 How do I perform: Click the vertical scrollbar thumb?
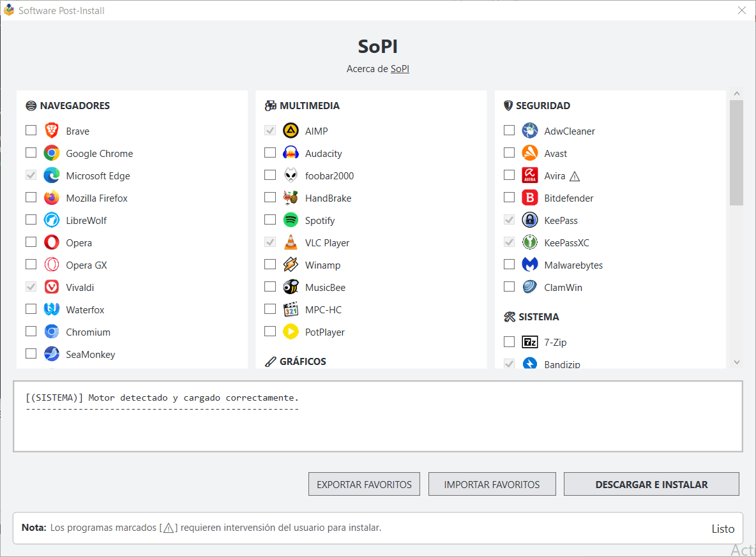736,153
